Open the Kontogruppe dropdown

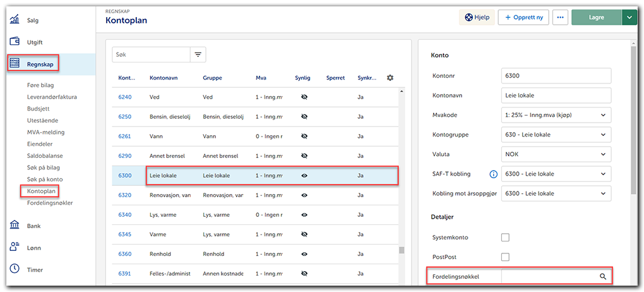click(x=556, y=135)
